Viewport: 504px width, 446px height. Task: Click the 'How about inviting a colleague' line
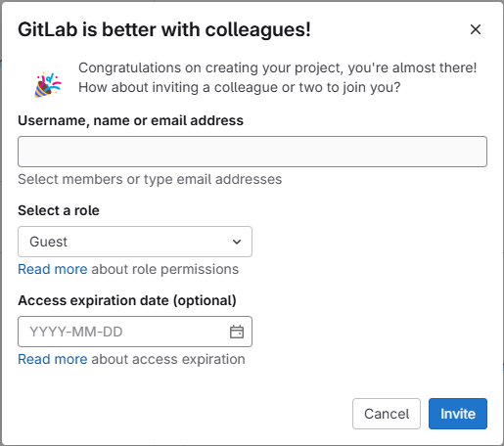(x=239, y=87)
